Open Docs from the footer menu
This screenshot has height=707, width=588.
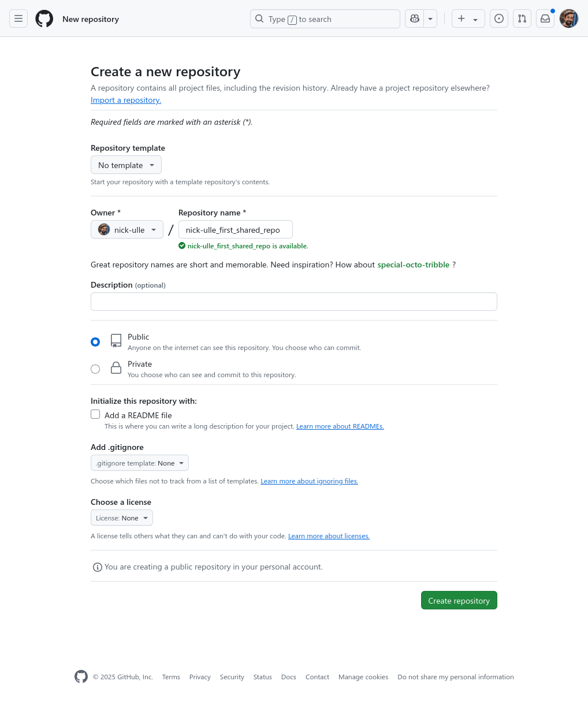pyautogui.click(x=289, y=677)
